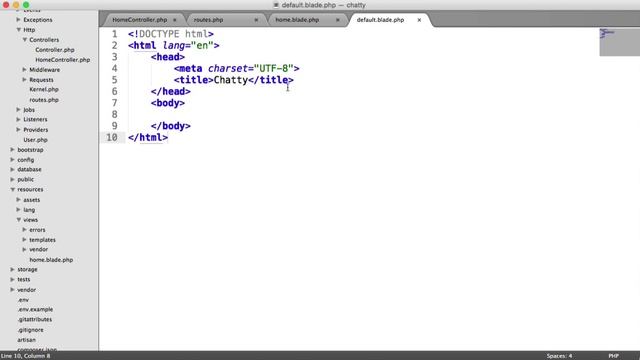Screen dimensions: 640x360
Task: Collapse the Controllers folder arrow
Action: pyautogui.click(x=24, y=40)
